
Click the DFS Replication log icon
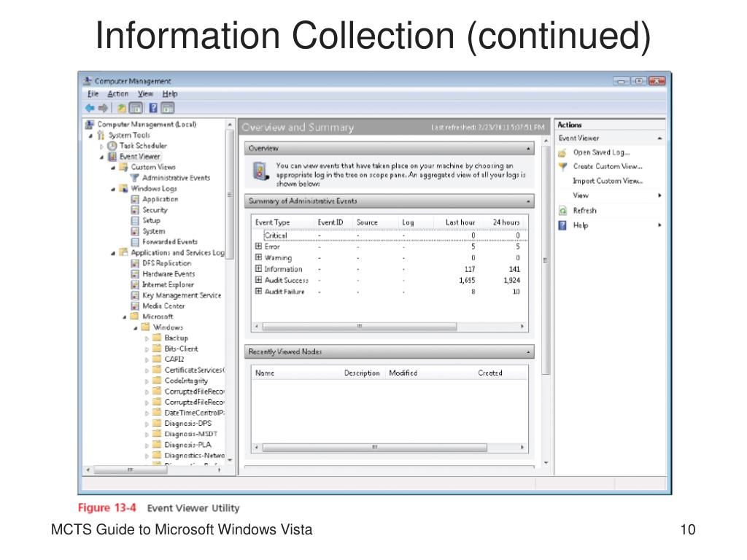(135, 263)
